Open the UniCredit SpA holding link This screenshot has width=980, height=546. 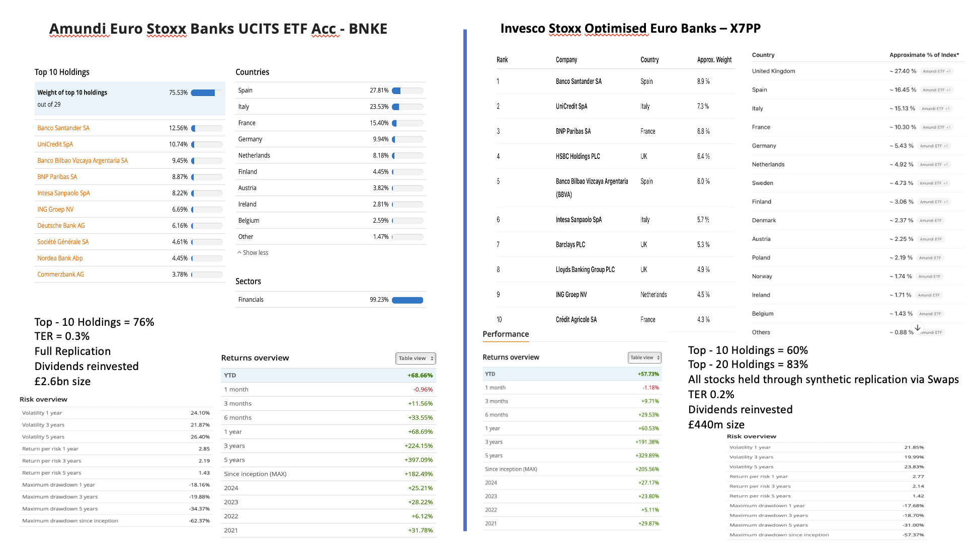click(55, 144)
